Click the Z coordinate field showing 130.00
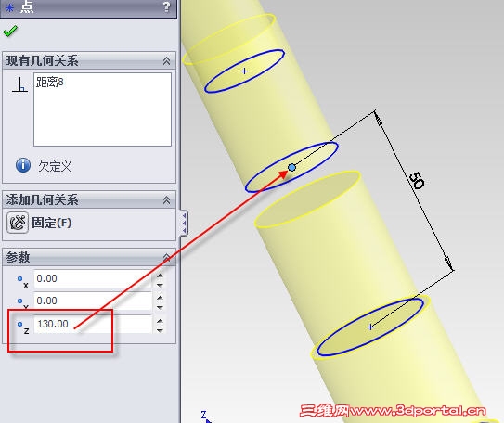 93,324
